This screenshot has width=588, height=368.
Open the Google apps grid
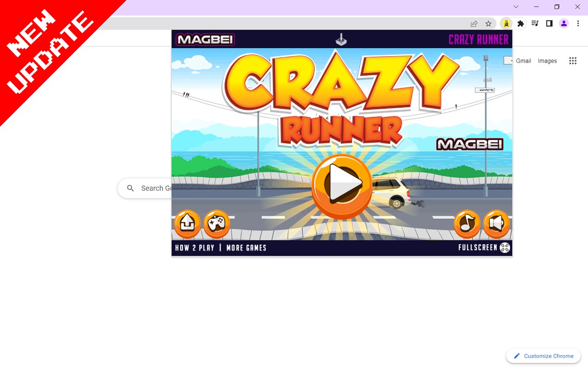pos(572,61)
